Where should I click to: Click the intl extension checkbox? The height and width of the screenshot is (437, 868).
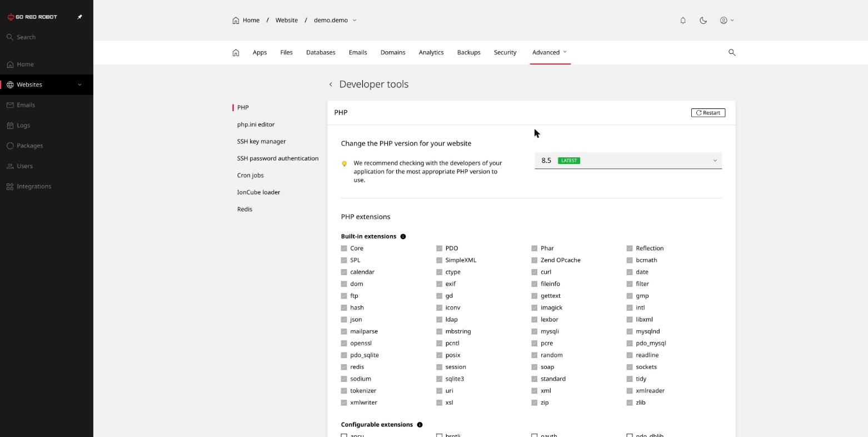point(630,307)
